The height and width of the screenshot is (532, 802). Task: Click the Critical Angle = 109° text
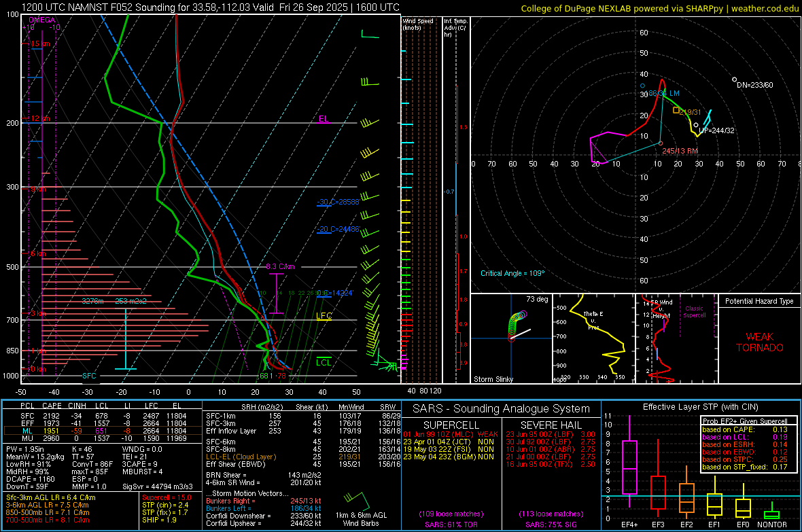point(512,273)
